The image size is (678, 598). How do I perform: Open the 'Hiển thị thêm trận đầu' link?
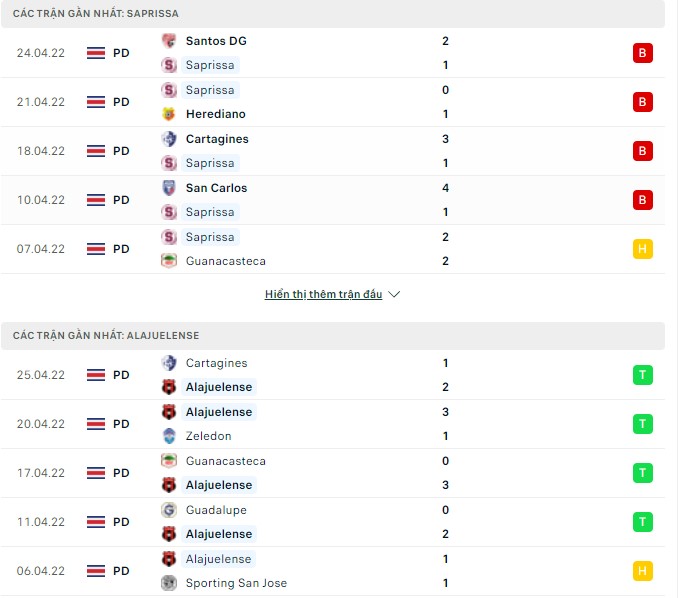323,295
